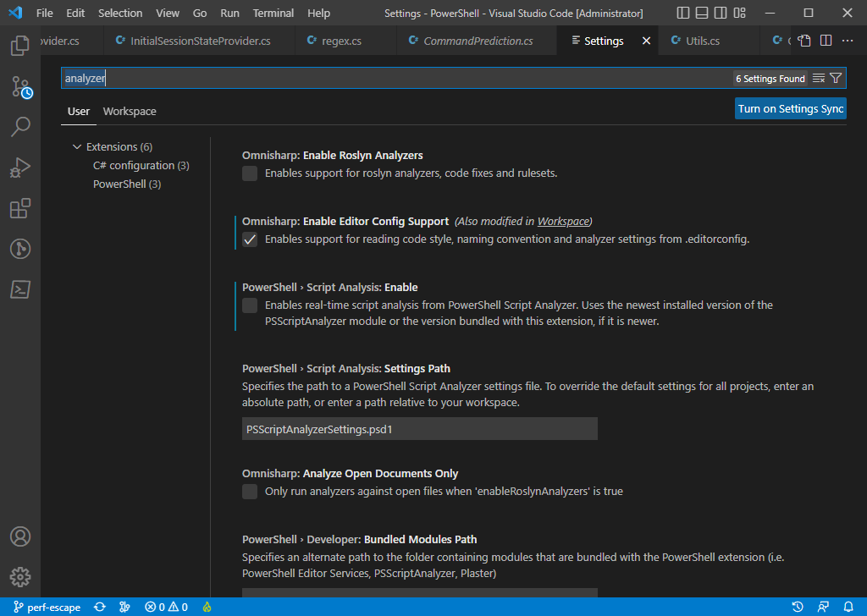The width and height of the screenshot is (867, 616).
Task: Click the flame icon in status bar
Action: (x=207, y=607)
